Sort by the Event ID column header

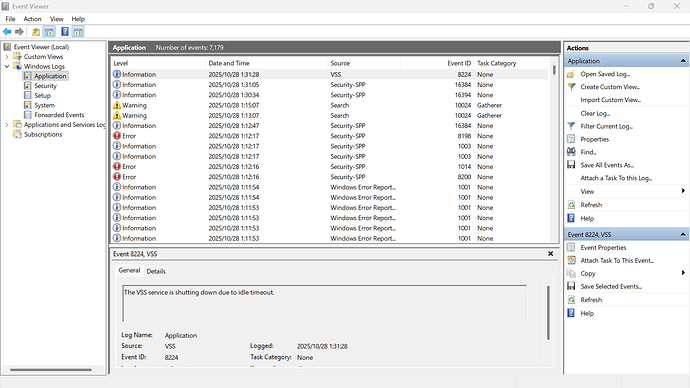click(x=437, y=63)
